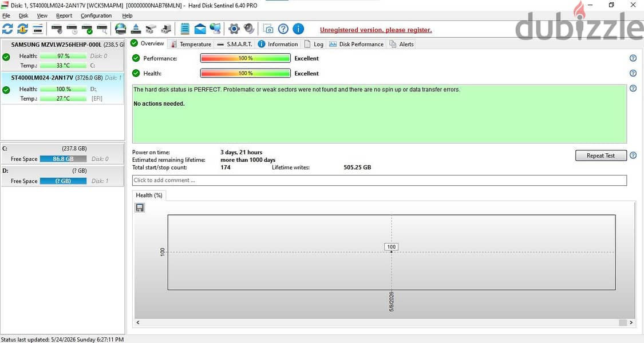Click the help icon beside Health row

(633, 73)
